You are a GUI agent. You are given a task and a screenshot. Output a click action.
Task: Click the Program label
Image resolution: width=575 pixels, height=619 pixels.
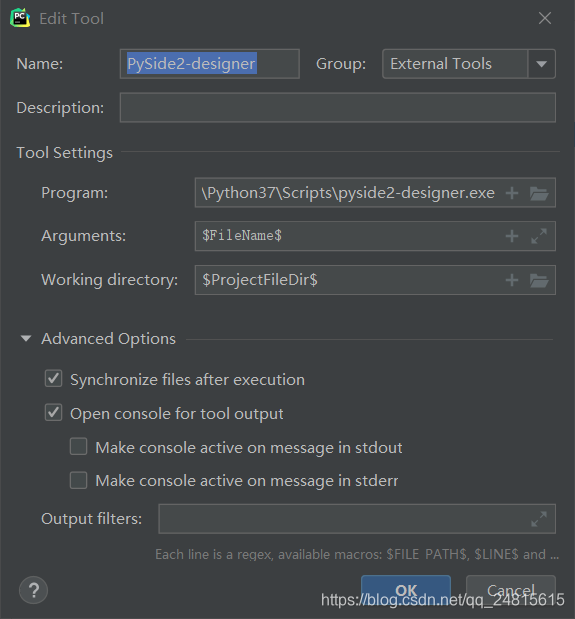[75, 193]
